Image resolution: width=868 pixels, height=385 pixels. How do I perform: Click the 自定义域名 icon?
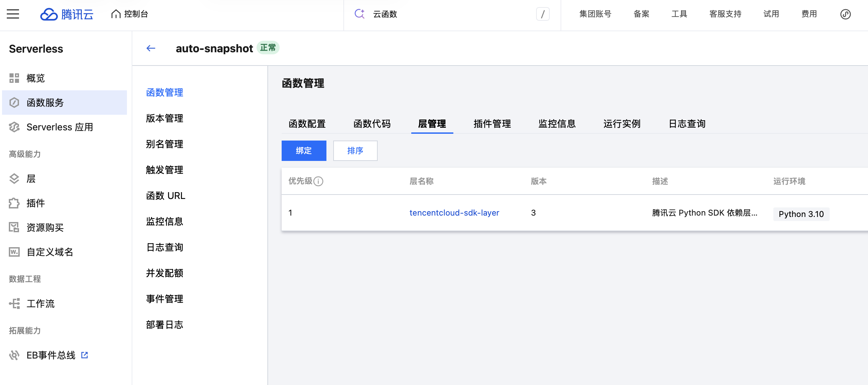pyautogui.click(x=14, y=252)
